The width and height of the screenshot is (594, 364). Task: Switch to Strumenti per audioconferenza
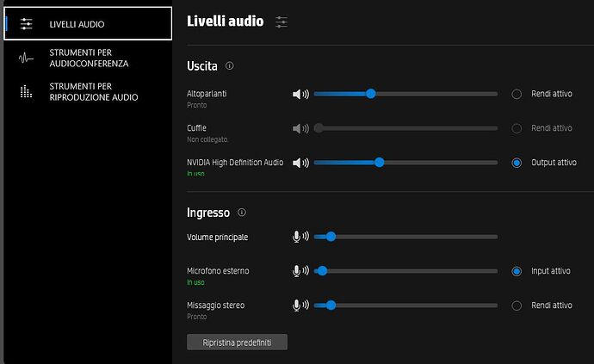click(x=87, y=58)
